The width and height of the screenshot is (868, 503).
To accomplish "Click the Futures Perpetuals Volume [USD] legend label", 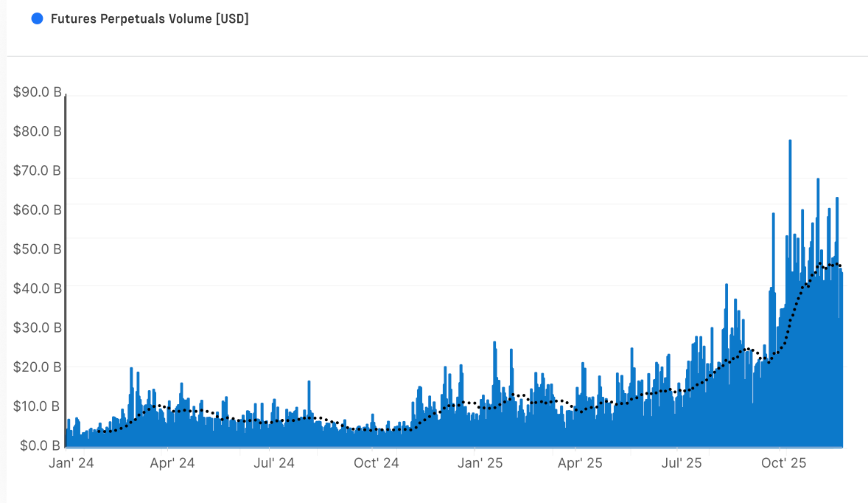I will click(x=150, y=19).
